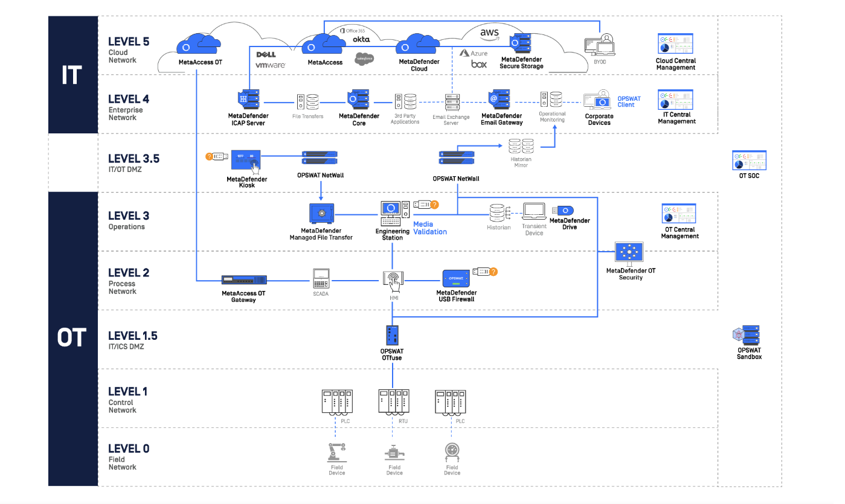Click the okta logo
The image size is (845, 504).
click(361, 39)
